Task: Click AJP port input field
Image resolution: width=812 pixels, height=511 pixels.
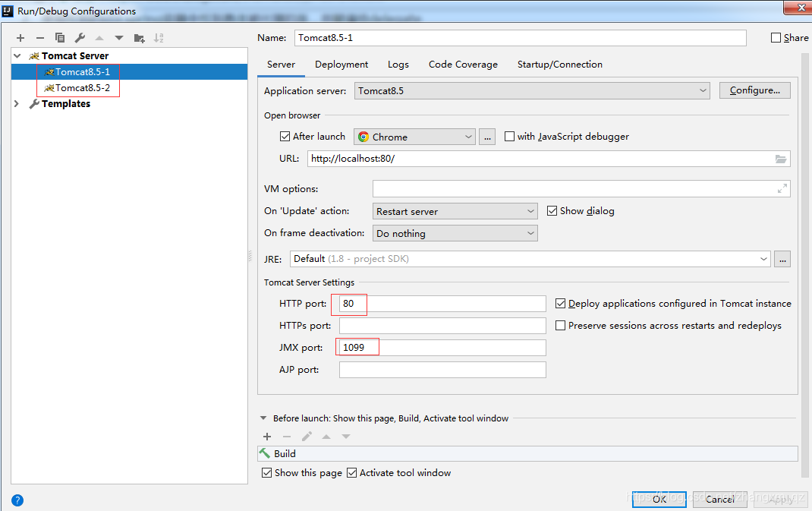Action: [x=442, y=370]
